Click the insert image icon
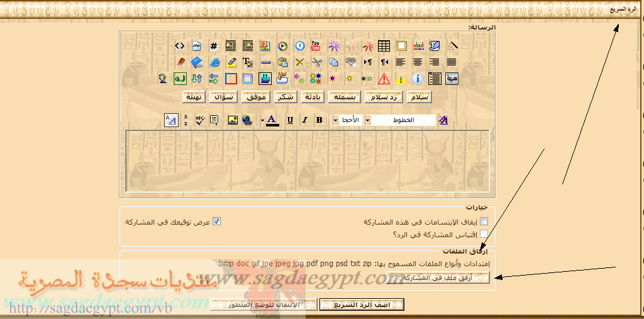Screen dimensions: 644x319 click(x=233, y=120)
